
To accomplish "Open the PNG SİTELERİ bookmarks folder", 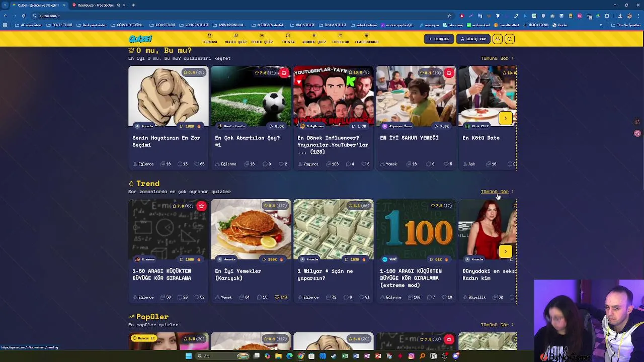I will (x=302, y=25).
